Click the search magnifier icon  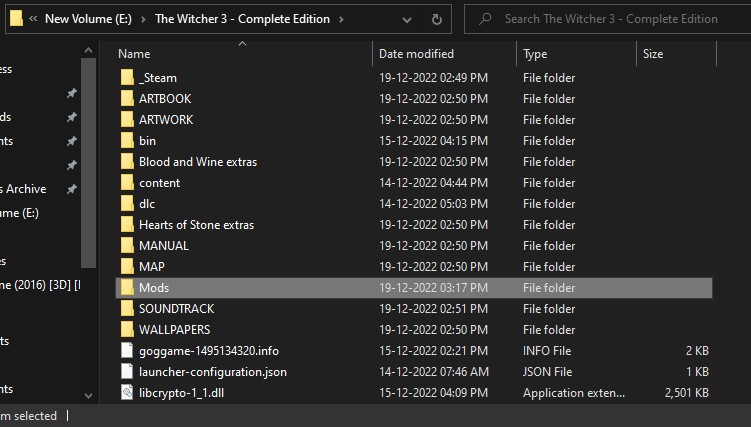point(485,19)
